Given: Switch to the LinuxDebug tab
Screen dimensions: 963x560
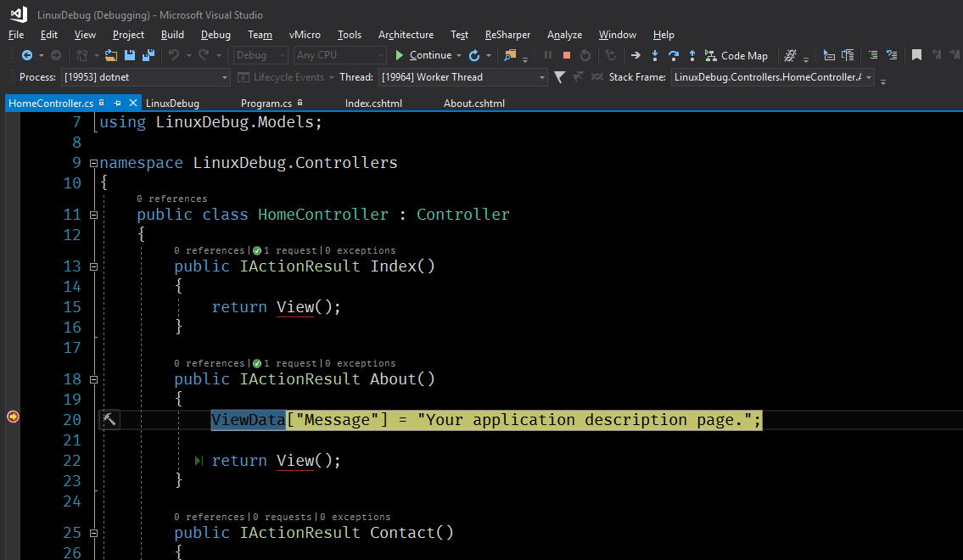Looking at the screenshot, I should (172, 104).
